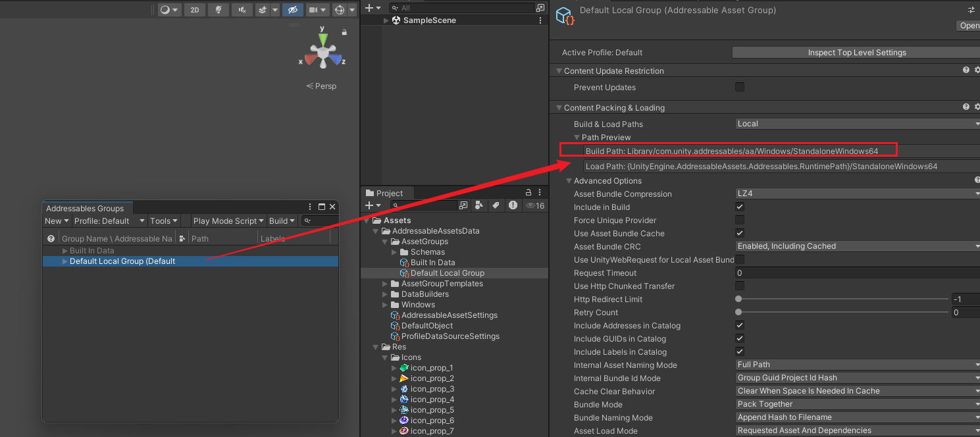Expand the AssetGroupTemplates folder

coord(386,284)
